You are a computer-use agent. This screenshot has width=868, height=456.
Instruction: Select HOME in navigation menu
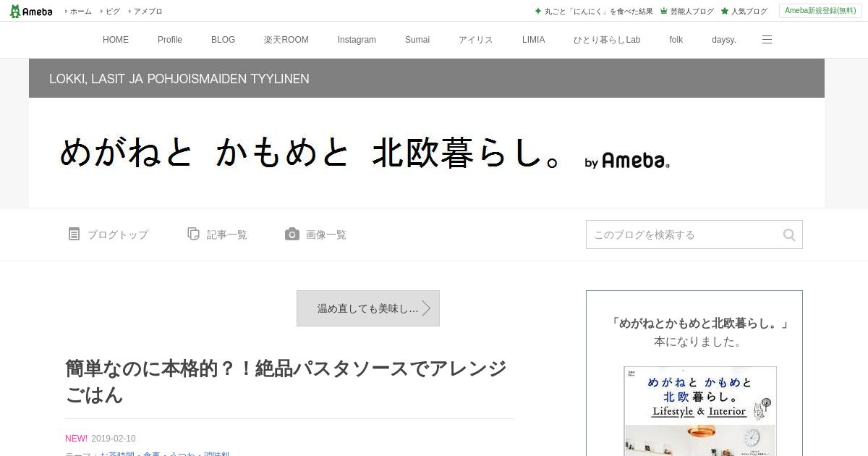[116, 40]
